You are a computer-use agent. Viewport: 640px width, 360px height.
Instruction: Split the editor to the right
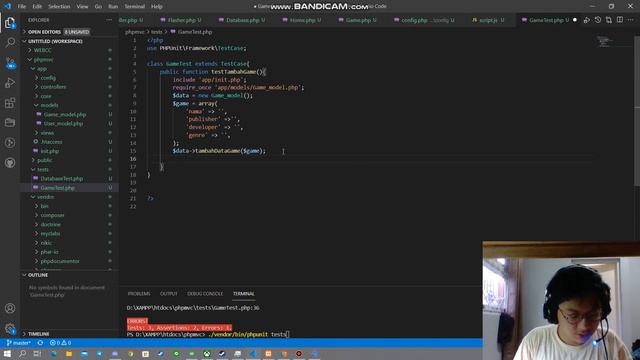tap(620, 20)
